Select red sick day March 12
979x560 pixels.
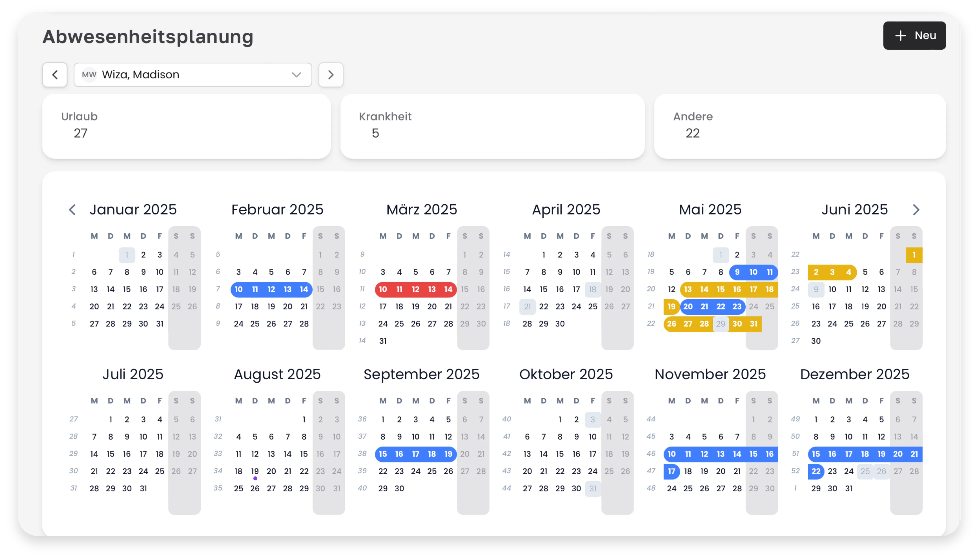(415, 289)
